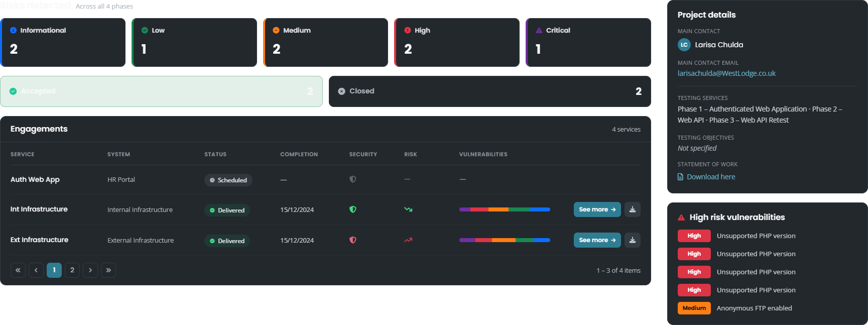Download report for Int Infrastructure

[633, 209]
